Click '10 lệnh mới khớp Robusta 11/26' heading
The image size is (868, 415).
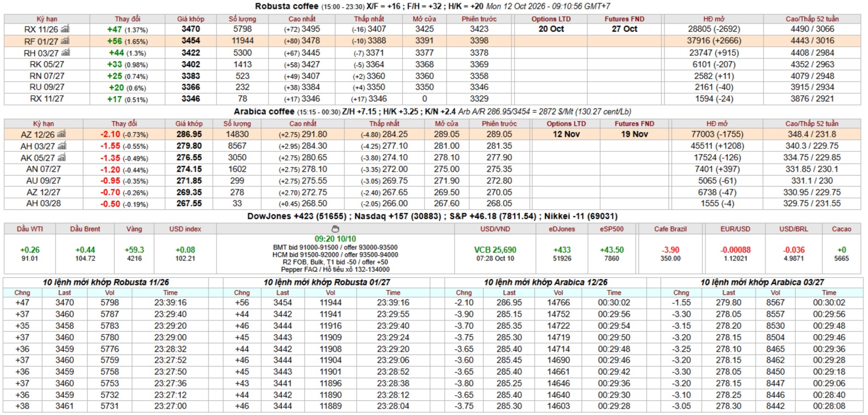pyautogui.click(x=106, y=282)
